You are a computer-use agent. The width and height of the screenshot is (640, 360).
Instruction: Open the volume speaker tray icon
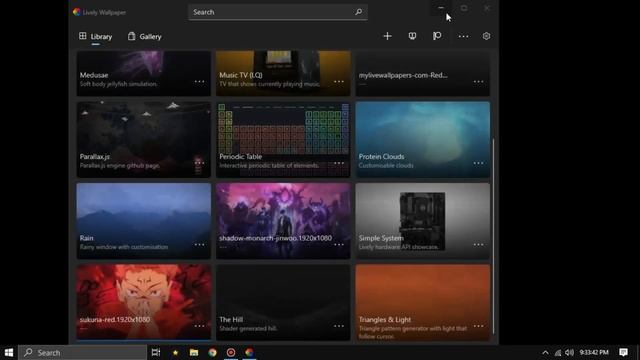[570, 352]
